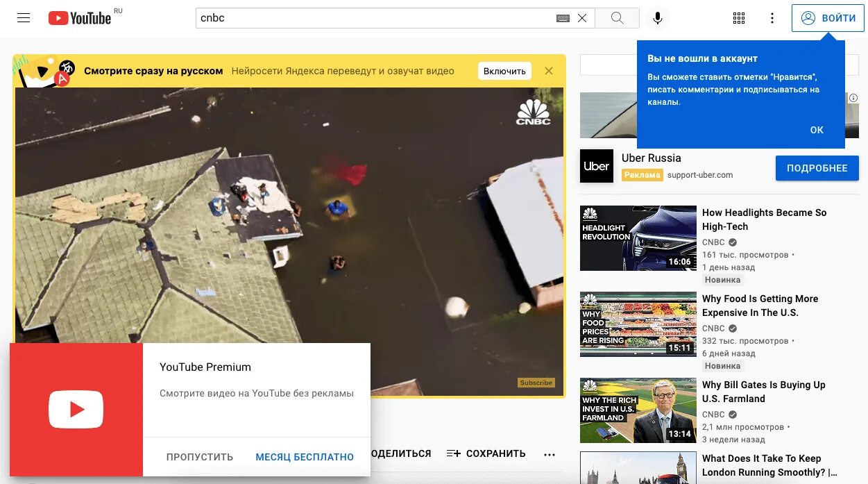868x484 pixels.
Task: Click into the cnbc search field
Action: pyautogui.click(x=375, y=18)
